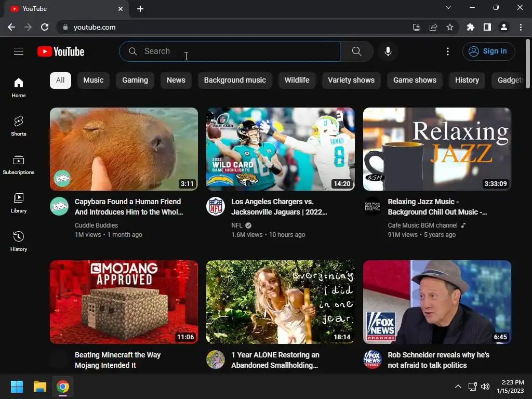Viewport: 532px width, 399px height.
Task: Open Chrome three-dot menu
Action: click(521, 27)
